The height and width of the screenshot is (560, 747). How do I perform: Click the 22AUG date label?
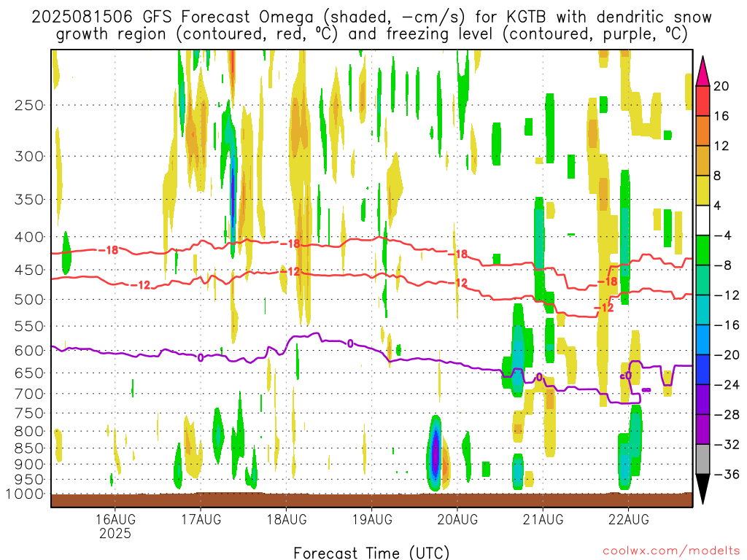click(628, 519)
